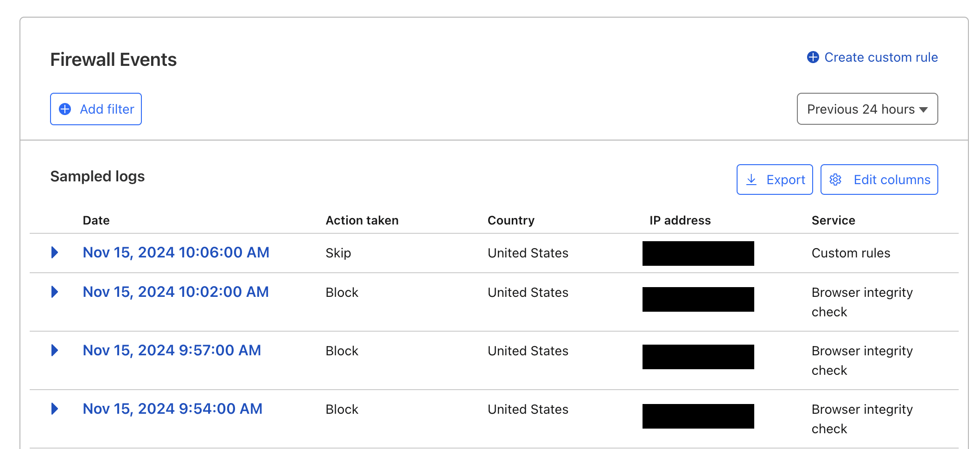
Task: Click the download icon in Export button
Action: click(751, 180)
